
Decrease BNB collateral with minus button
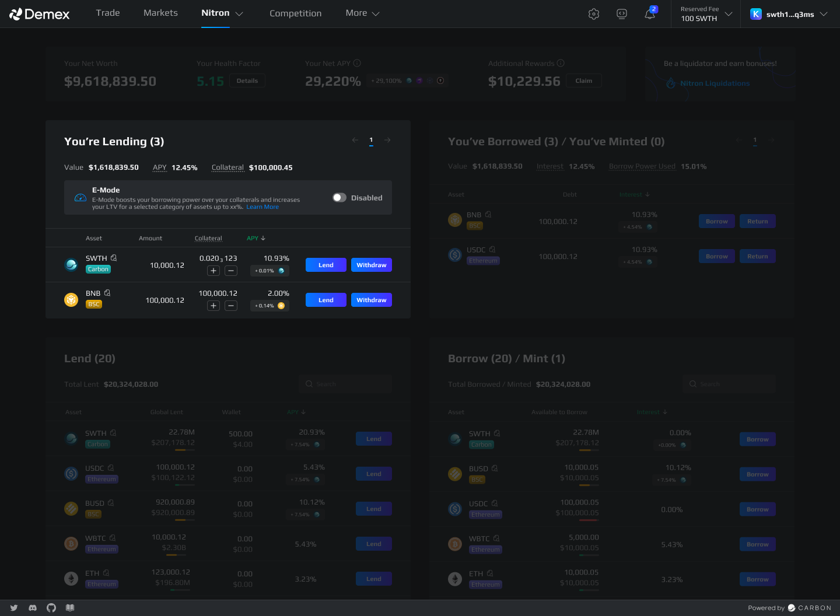(x=231, y=306)
